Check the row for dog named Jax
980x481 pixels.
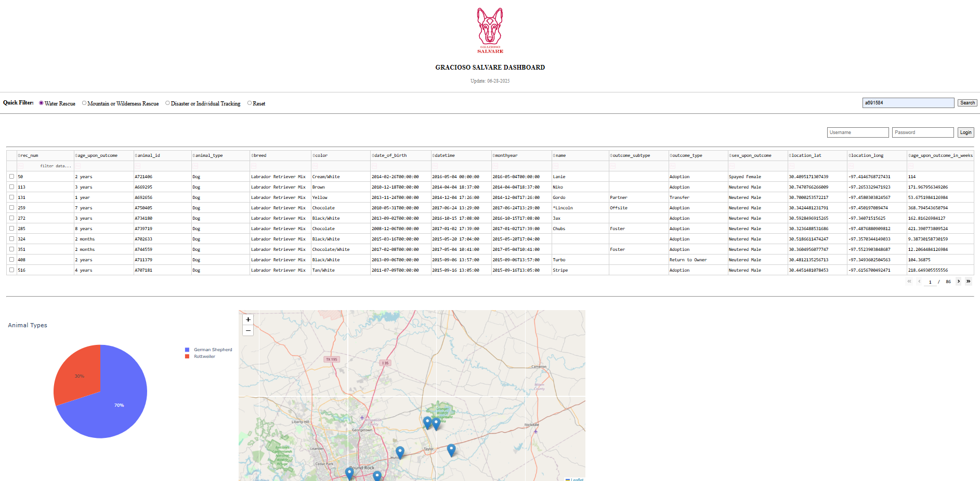(x=11, y=218)
